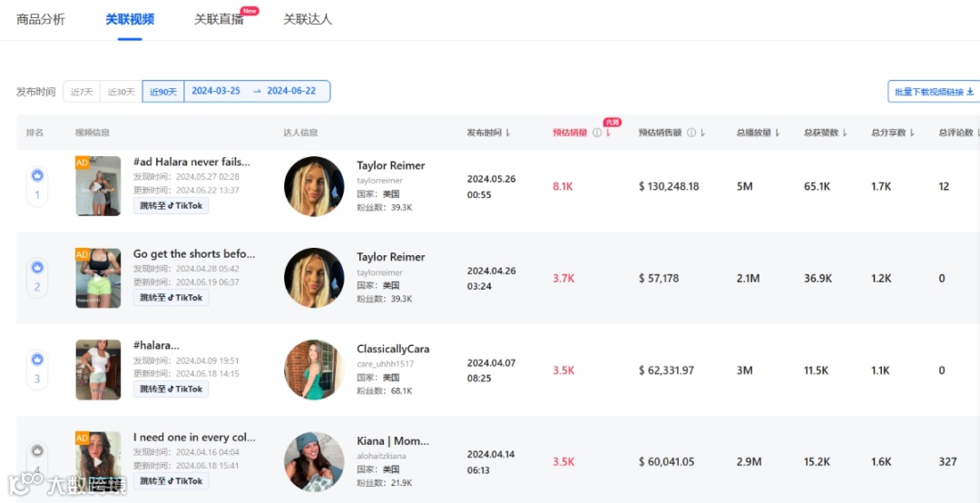Open the 关联直播 tab
Image resolution: width=980 pixels, height=503 pixels.
point(219,19)
